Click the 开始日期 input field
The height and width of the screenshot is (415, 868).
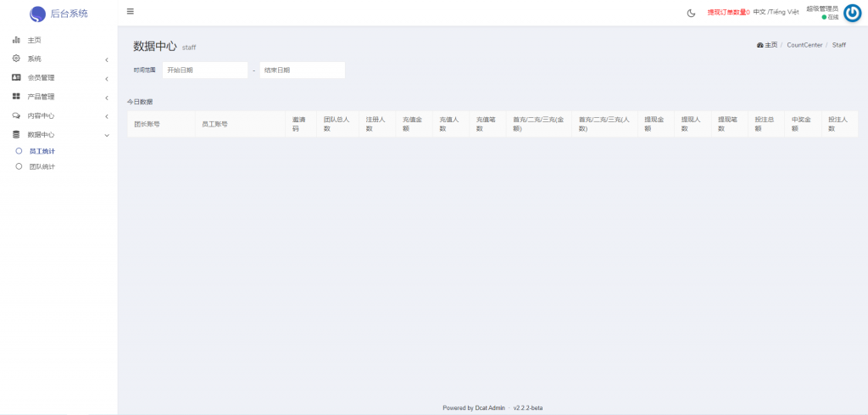(x=204, y=70)
